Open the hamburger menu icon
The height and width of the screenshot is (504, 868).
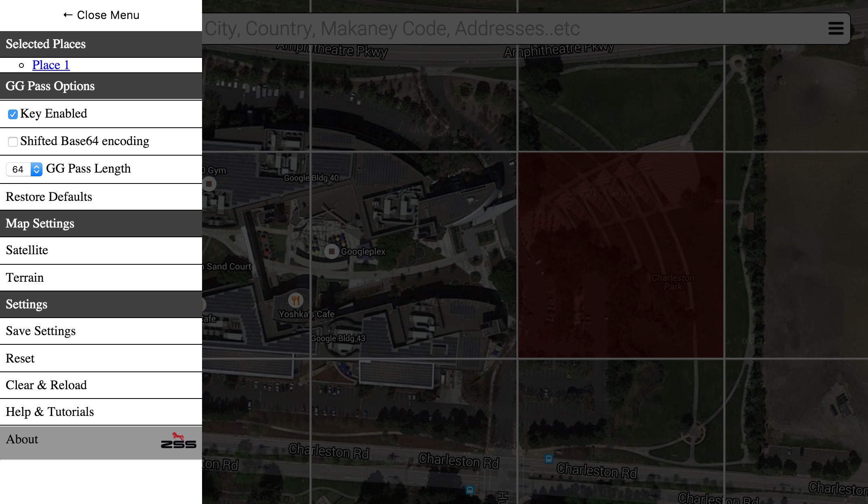(836, 28)
